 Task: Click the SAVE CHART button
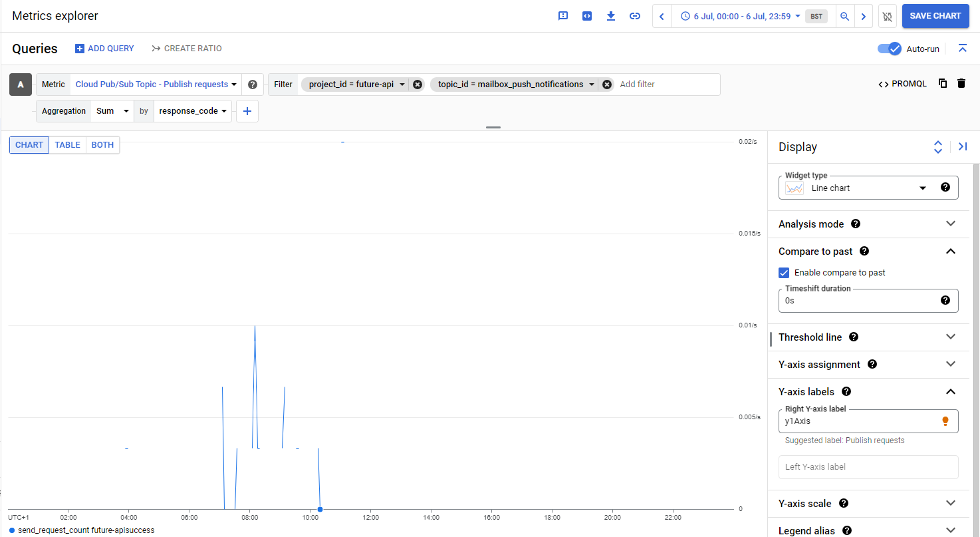click(935, 16)
